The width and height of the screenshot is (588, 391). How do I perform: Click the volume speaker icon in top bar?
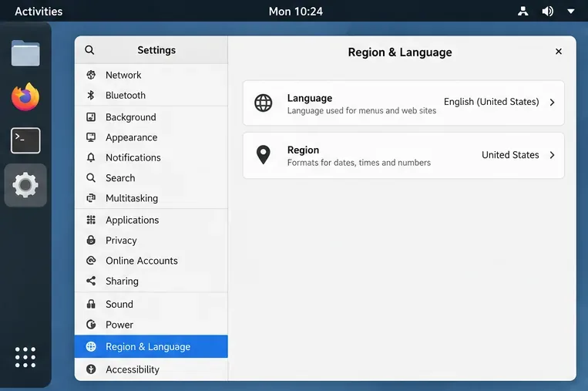(547, 12)
